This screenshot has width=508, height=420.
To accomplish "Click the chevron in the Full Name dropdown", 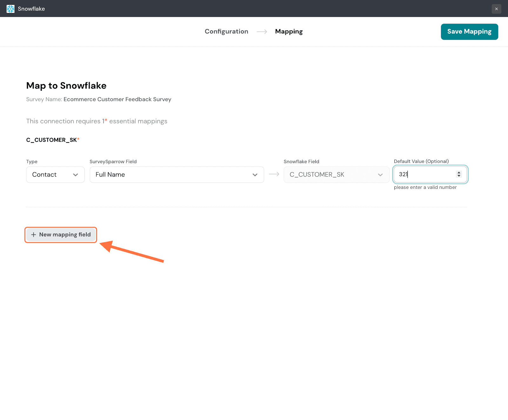I will (255, 175).
